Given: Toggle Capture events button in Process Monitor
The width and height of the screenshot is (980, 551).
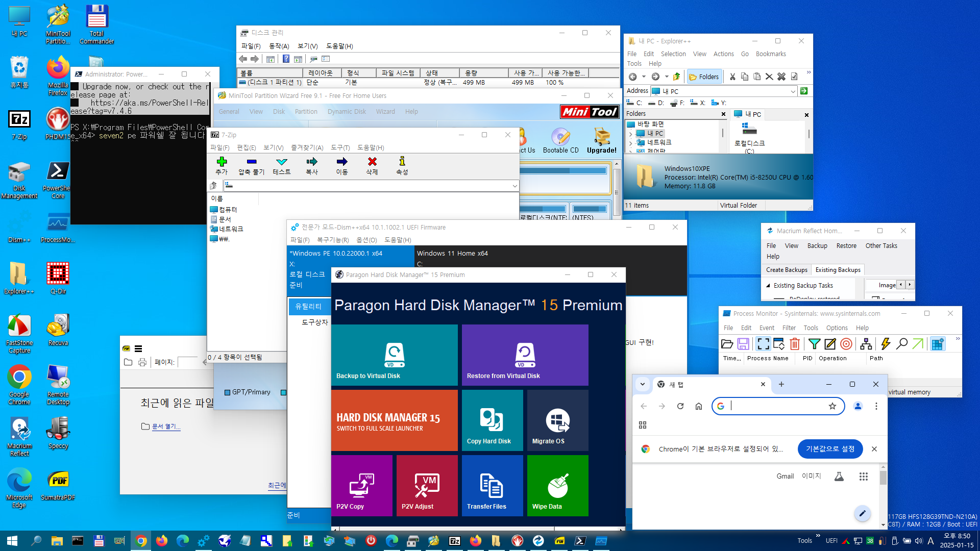Looking at the screenshot, I should click(763, 344).
